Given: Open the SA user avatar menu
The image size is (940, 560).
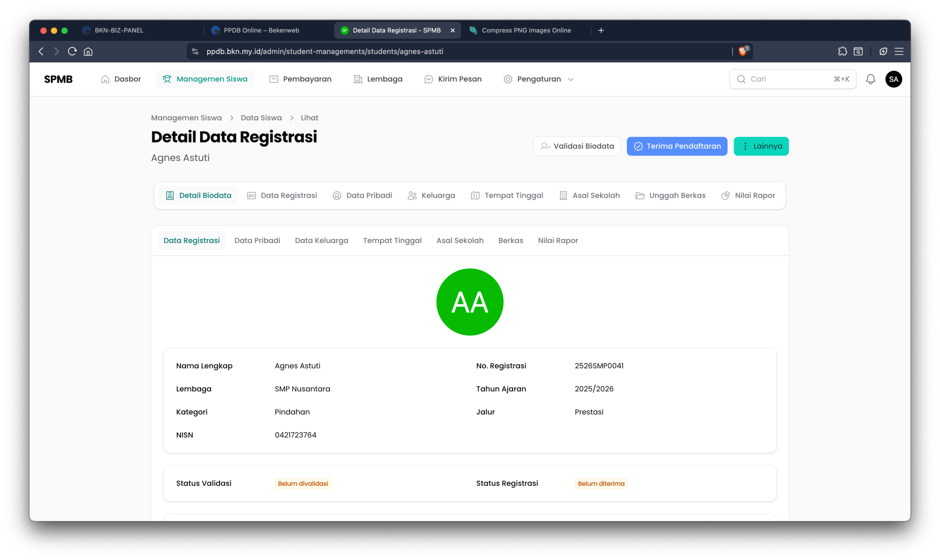Looking at the screenshot, I should pyautogui.click(x=893, y=79).
